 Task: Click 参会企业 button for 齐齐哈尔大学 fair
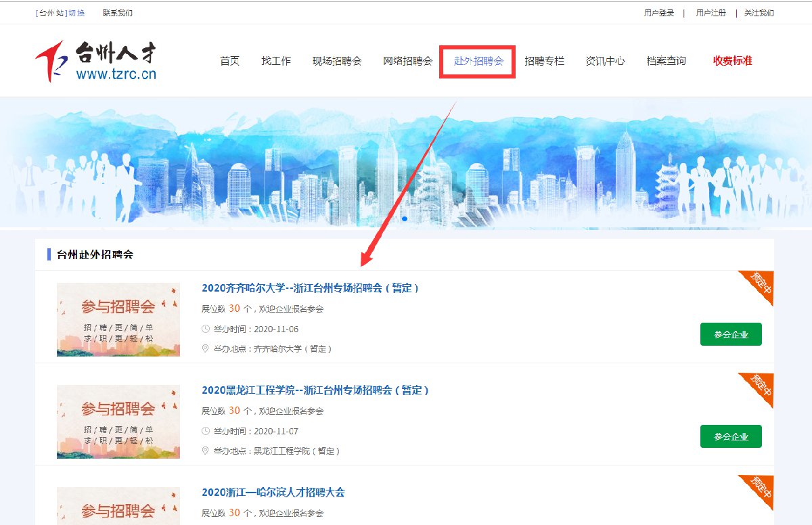tap(731, 334)
